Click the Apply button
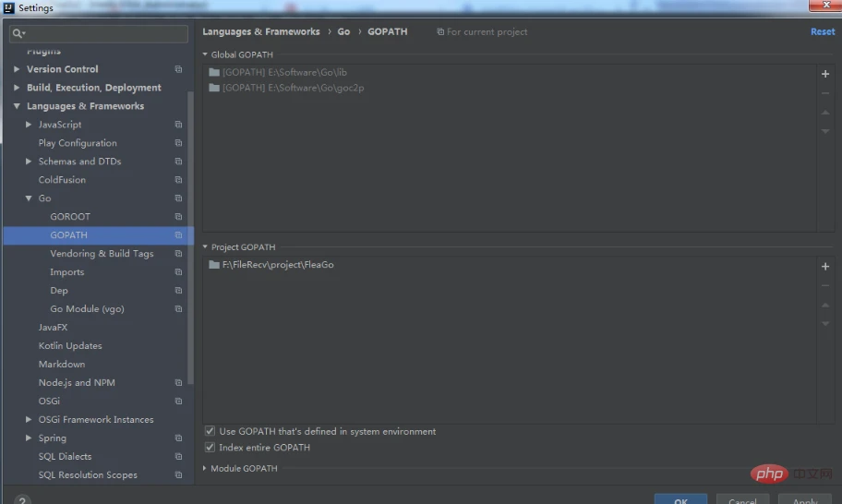842x504 pixels. click(805, 499)
